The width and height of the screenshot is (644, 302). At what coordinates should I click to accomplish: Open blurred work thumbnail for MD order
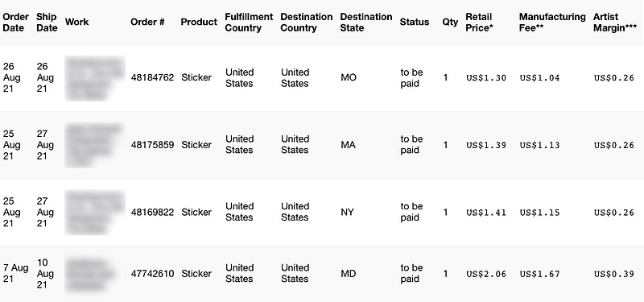[90, 274]
